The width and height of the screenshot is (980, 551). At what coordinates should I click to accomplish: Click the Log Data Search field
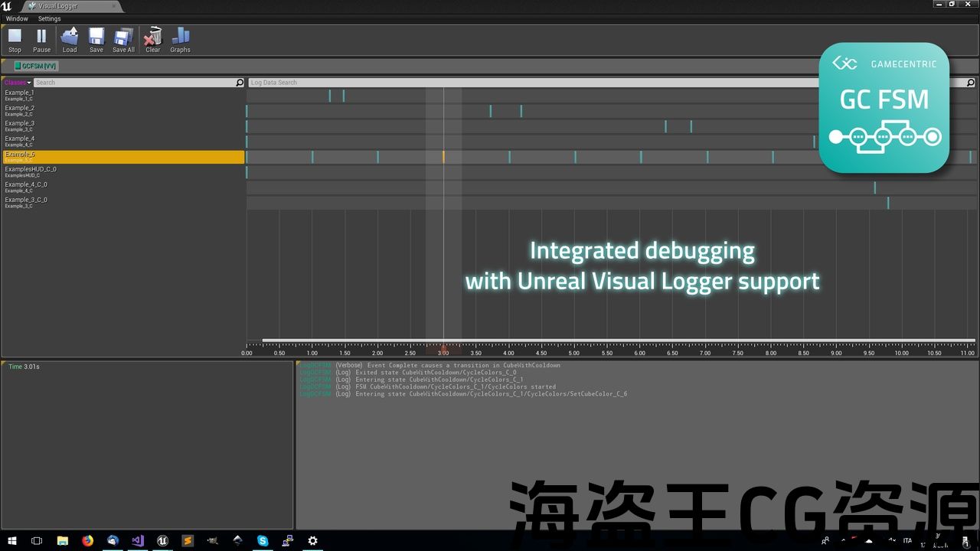point(605,83)
